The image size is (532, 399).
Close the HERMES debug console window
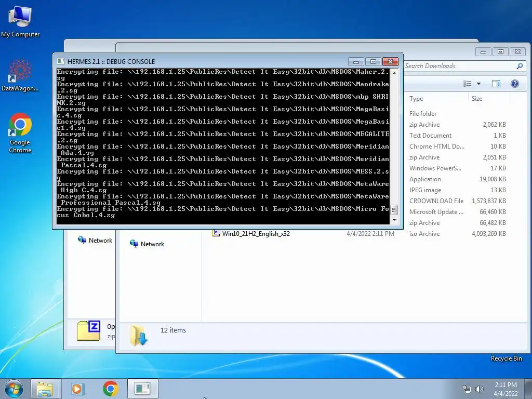(x=390, y=62)
